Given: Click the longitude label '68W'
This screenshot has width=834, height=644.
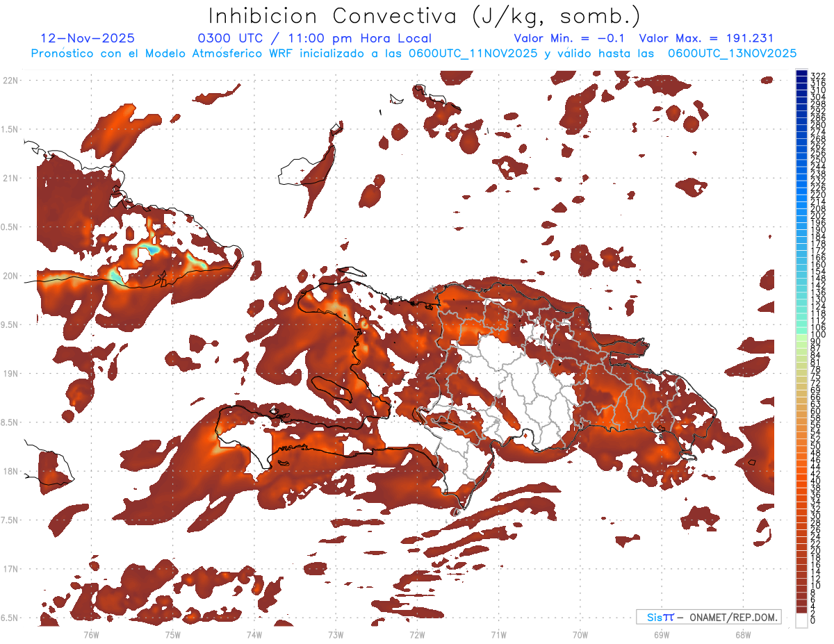Looking at the screenshot, I should pyautogui.click(x=743, y=635).
